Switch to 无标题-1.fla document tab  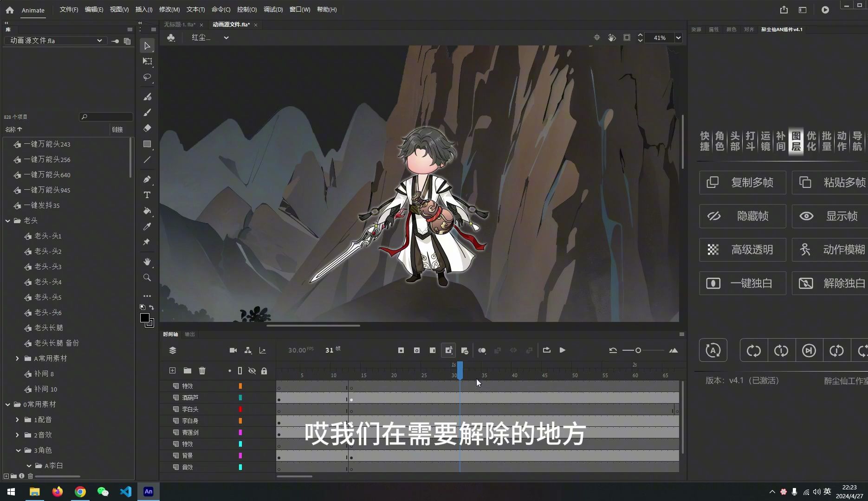(180, 25)
